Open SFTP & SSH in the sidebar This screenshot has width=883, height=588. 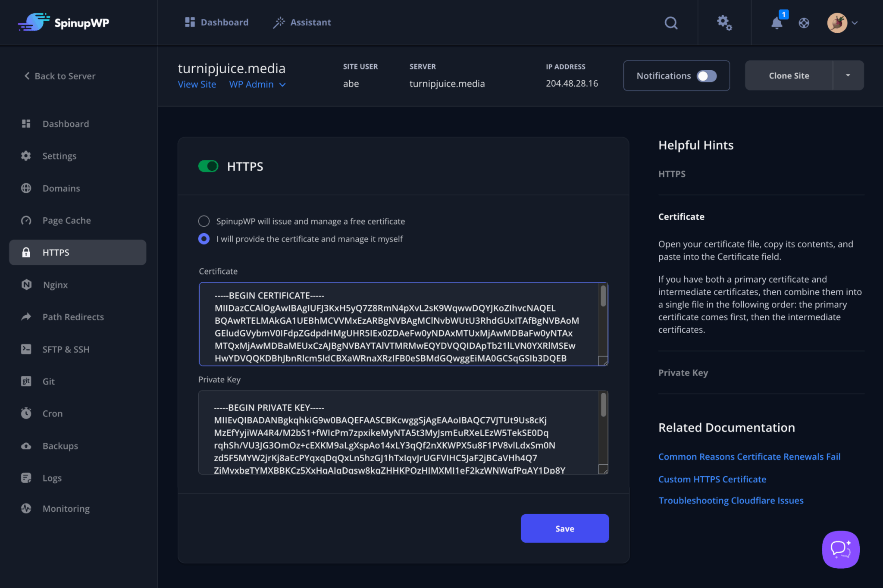click(78, 349)
